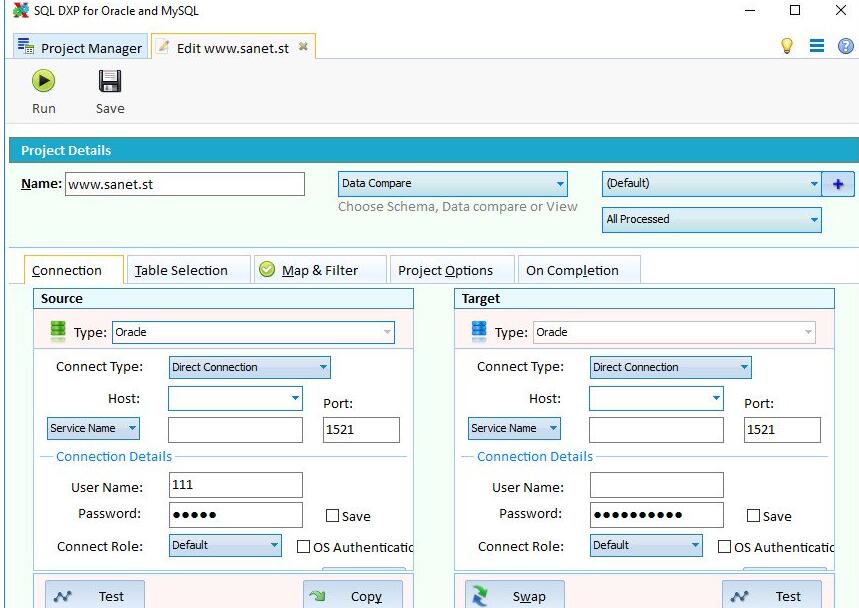Minimize the SQL DXP window

[x=750, y=10]
